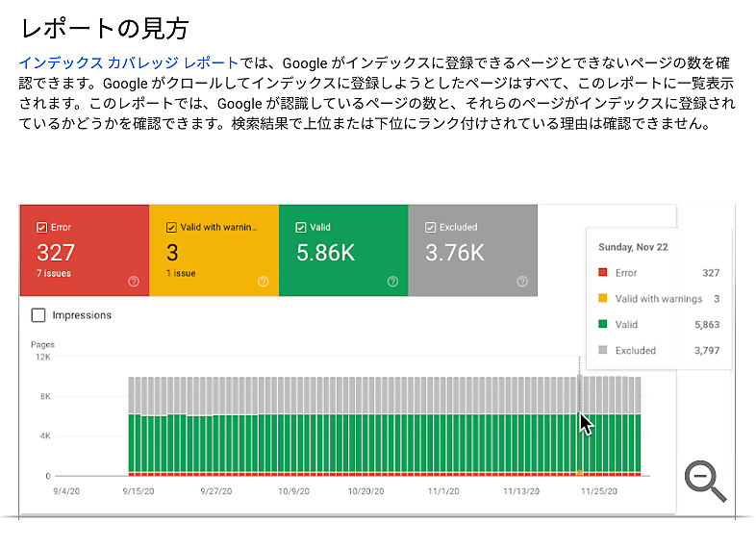
Task: Uncheck the Valid with warnings checkbox
Action: point(171,228)
